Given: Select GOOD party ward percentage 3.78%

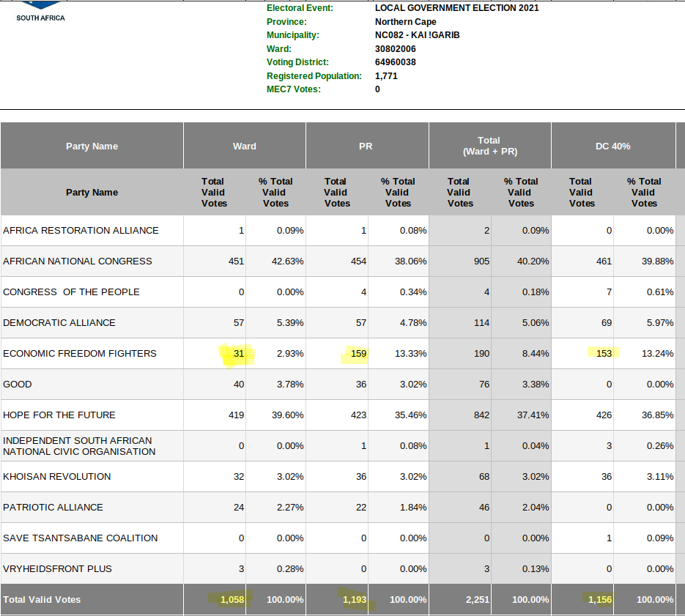Looking at the screenshot, I should click(290, 384).
